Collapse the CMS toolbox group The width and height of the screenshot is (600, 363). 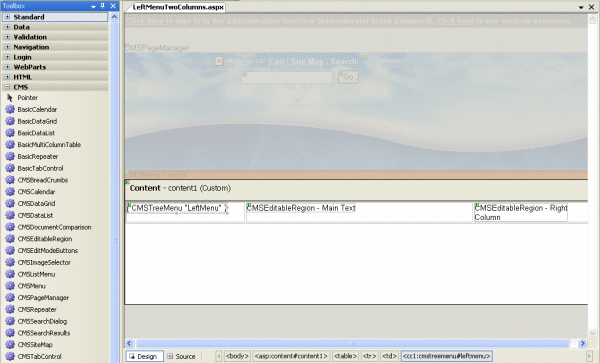click(7, 87)
